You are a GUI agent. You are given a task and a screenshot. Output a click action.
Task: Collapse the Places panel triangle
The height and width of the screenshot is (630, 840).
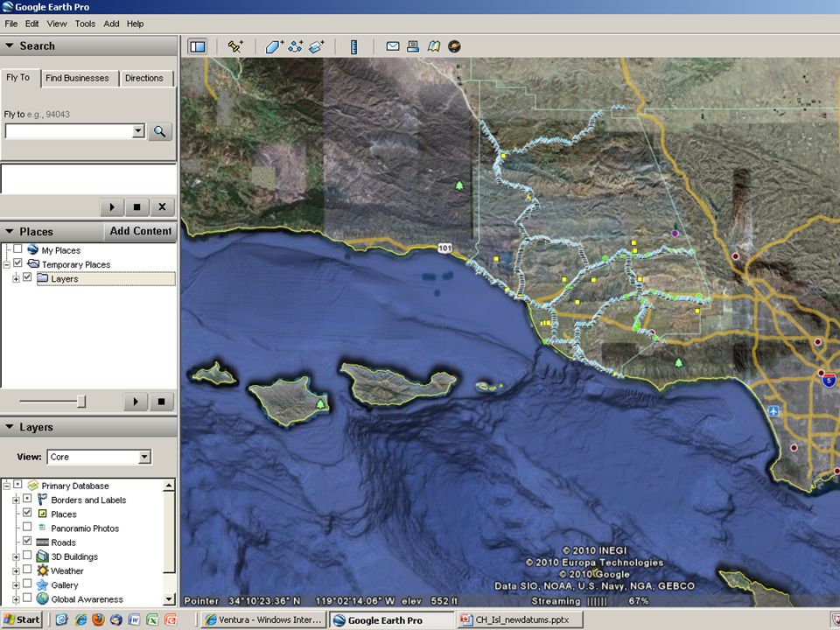point(9,231)
